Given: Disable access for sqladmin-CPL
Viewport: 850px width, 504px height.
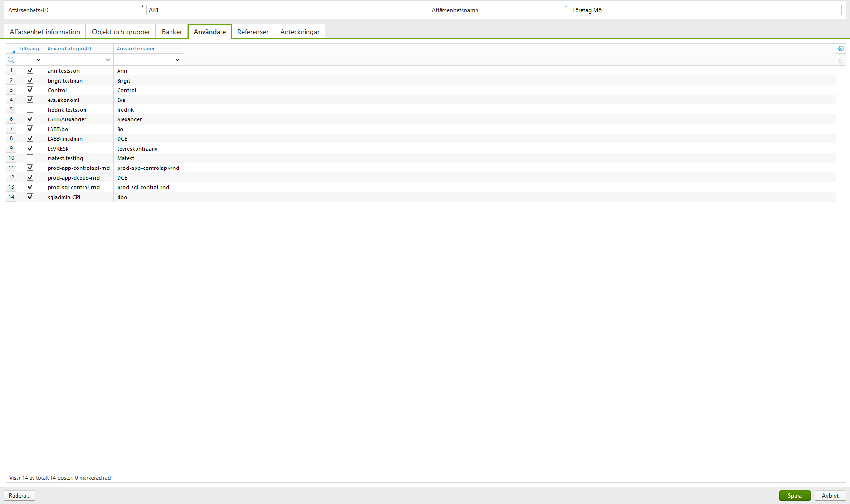Looking at the screenshot, I should (30, 197).
